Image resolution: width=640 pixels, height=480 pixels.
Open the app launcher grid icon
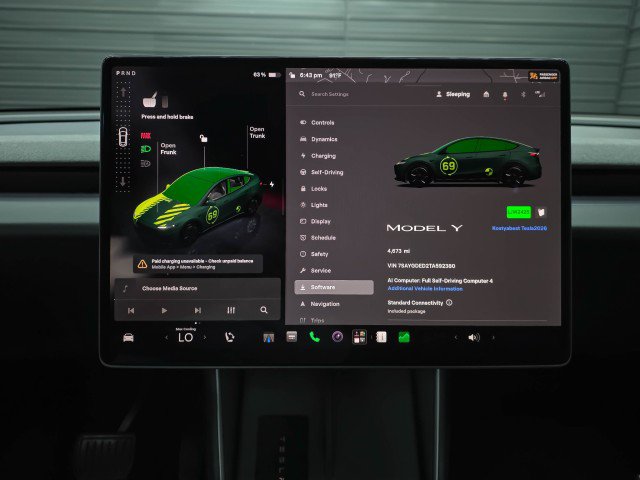coord(359,337)
